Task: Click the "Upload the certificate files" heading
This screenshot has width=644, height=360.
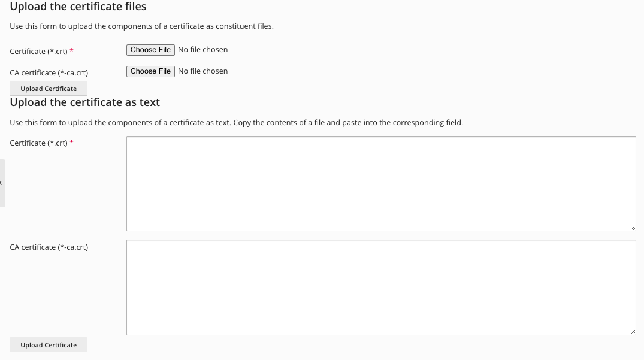Action: [x=78, y=7]
